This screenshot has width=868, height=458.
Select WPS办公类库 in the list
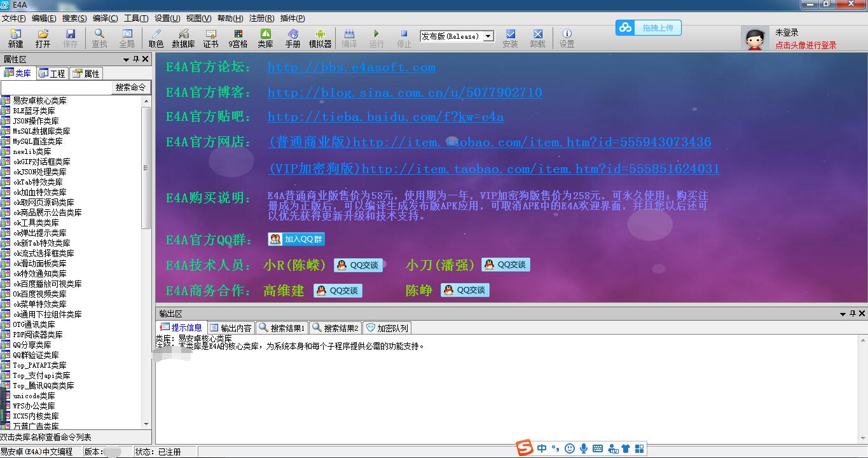34,406
